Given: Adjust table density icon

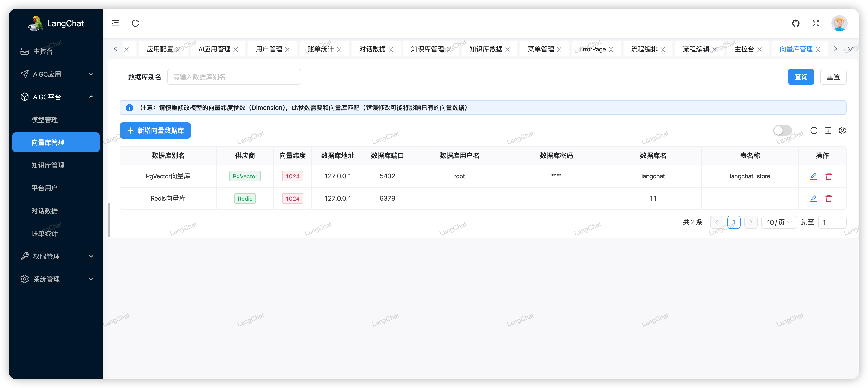Looking at the screenshot, I should tap(828, 131).
